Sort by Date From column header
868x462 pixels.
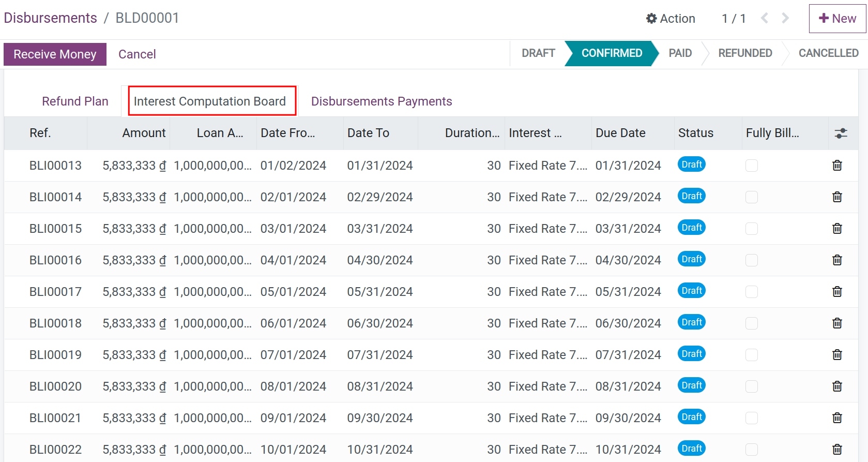point(300,133)
